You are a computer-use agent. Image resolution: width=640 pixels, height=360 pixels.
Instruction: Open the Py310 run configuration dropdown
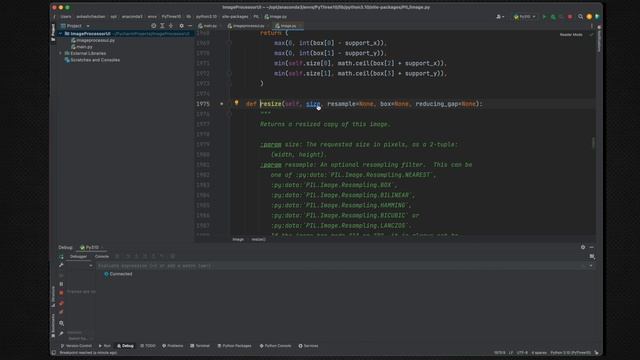click(524, 17)
